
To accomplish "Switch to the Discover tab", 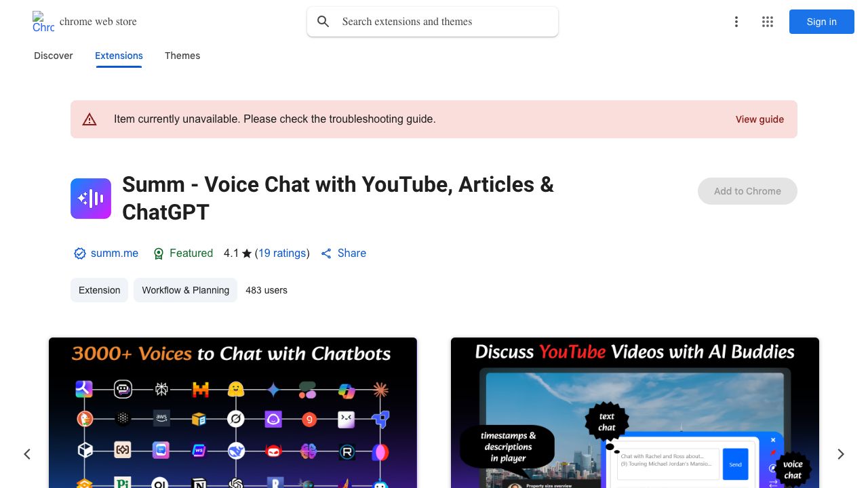I will point(54,56).
